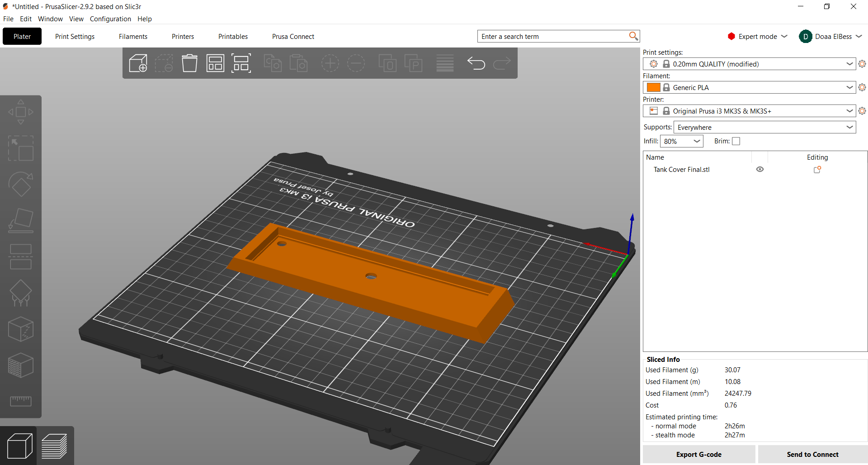
Task: Switch to the Plater tab
Action: click(x=22, y=36)
